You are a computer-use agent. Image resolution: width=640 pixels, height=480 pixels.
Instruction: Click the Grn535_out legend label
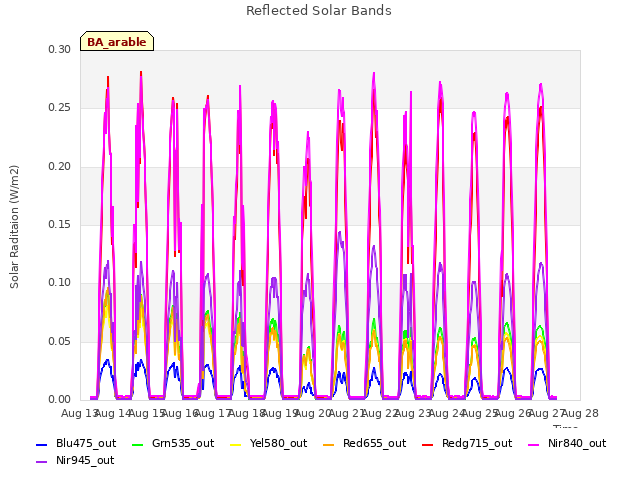click(x=183, y=443)
